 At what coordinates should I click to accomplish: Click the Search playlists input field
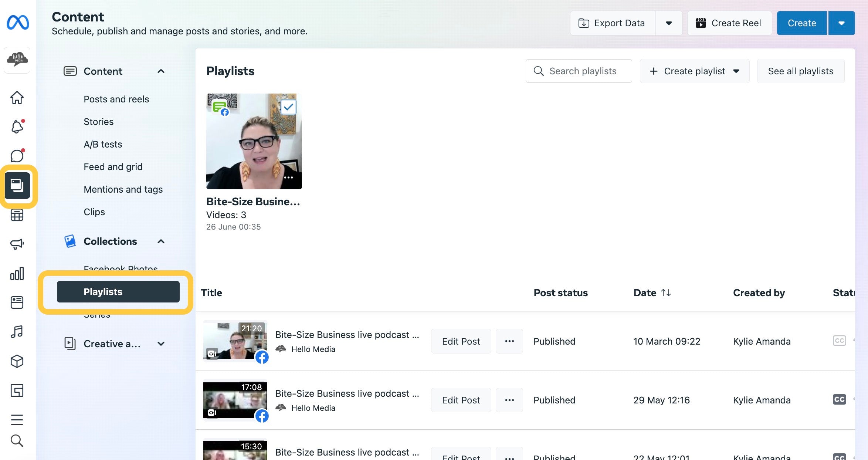pos(578,71)
